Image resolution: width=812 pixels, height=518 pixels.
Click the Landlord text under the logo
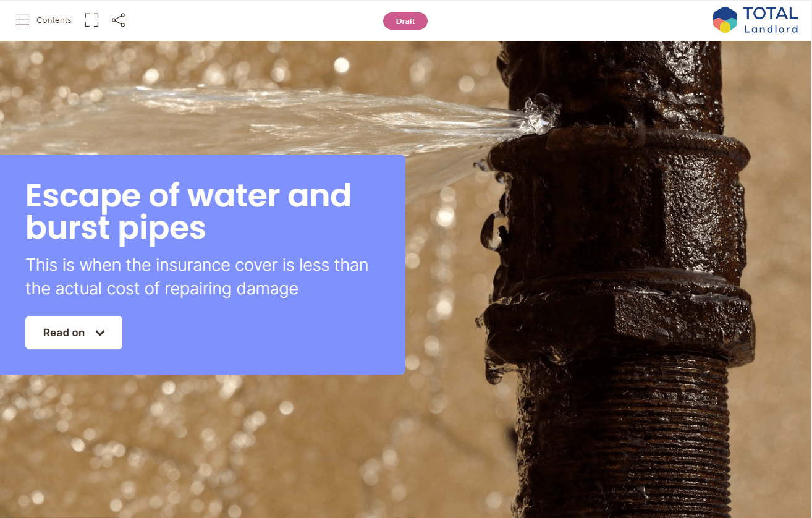[771, 29]
